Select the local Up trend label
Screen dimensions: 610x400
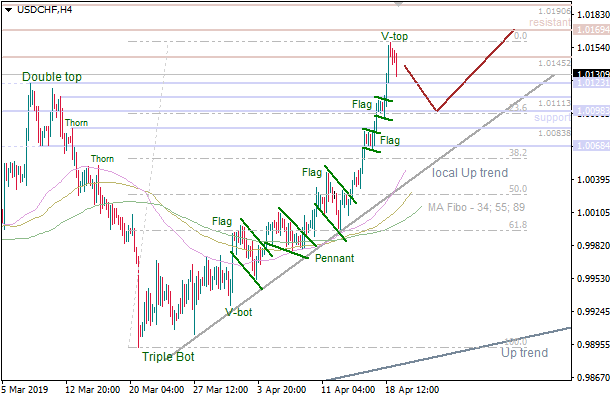click(469, 173)
